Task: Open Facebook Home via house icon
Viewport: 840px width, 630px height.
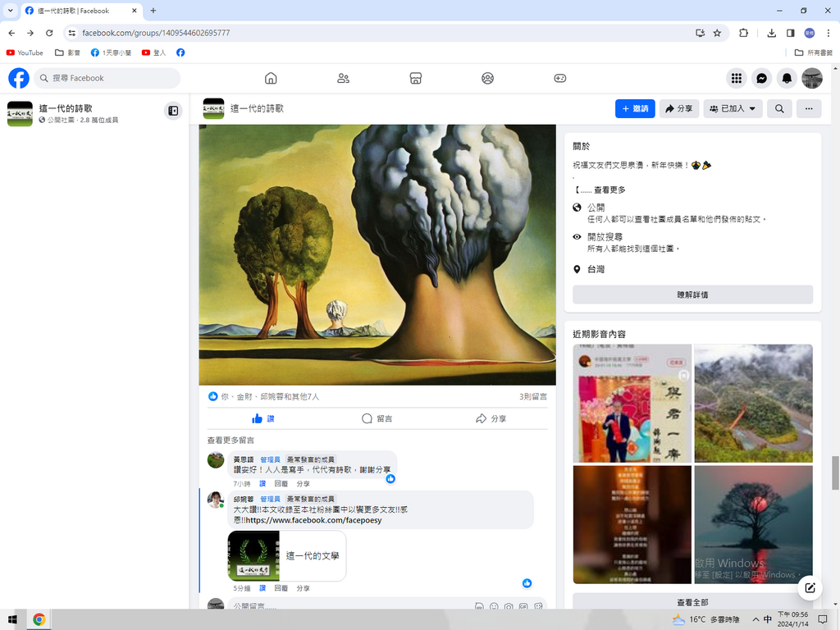Action: click(x=271, y=78)
